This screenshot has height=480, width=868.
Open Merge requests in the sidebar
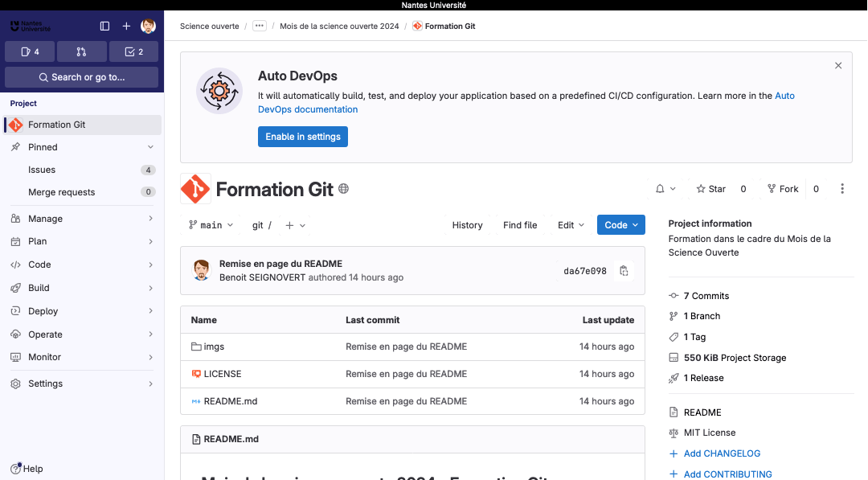[x=83, y=192]
